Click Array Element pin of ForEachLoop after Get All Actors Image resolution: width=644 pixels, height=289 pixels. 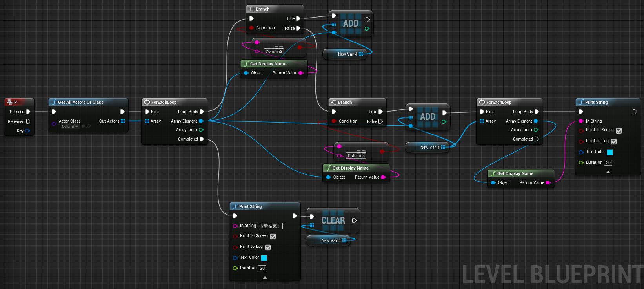[x=201, y=121]
